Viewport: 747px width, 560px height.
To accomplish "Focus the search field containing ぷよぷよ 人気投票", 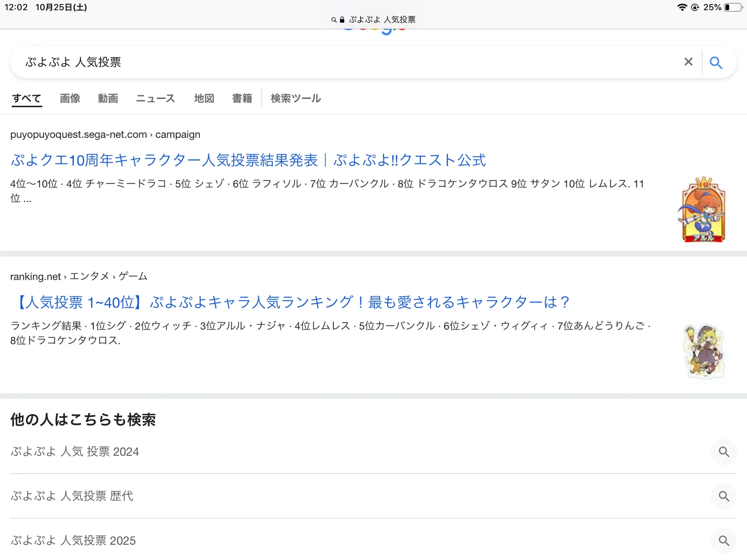I will (x=350, y=62).
